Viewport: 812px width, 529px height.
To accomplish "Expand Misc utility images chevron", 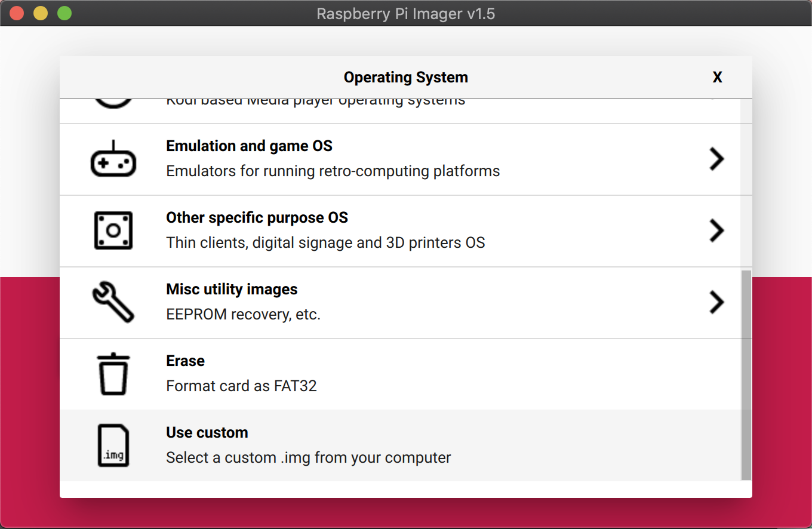I will [716, 302].
